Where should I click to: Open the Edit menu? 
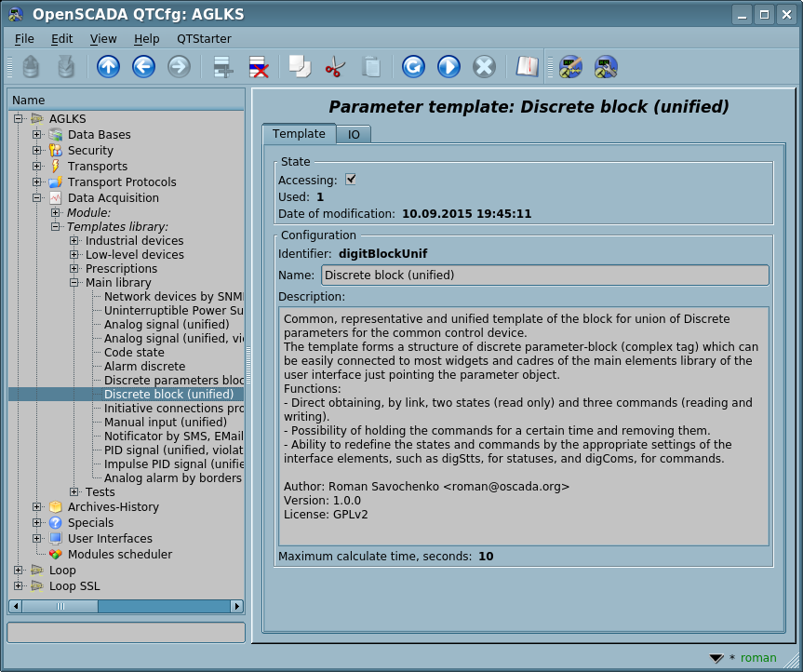click(x=61, y=38)
